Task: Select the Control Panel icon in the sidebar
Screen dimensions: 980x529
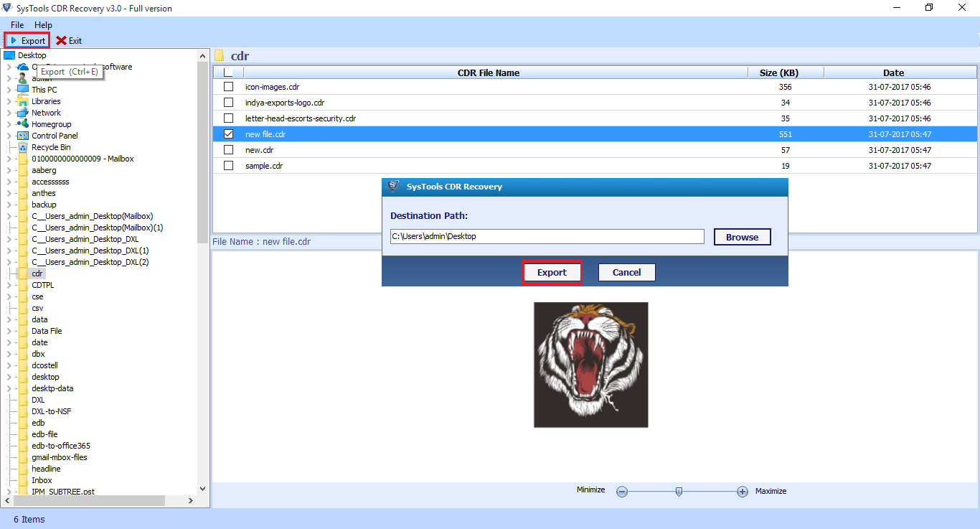Action: click(x=22, y=136)
